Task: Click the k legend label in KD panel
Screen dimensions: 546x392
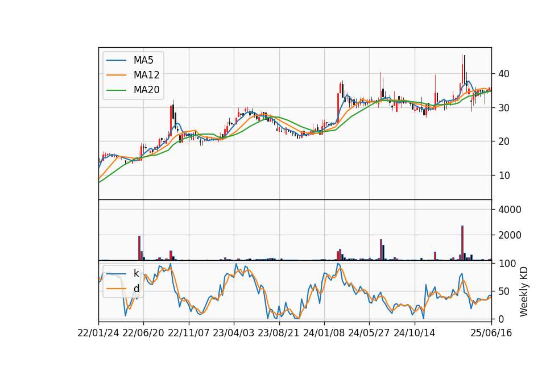Action: 136,273
